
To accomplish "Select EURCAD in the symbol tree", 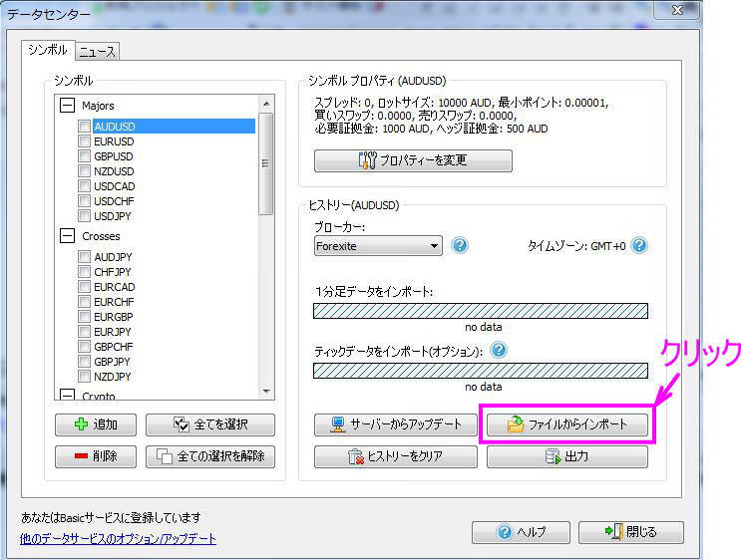I will pyautogui.click(x=115, y=287).
